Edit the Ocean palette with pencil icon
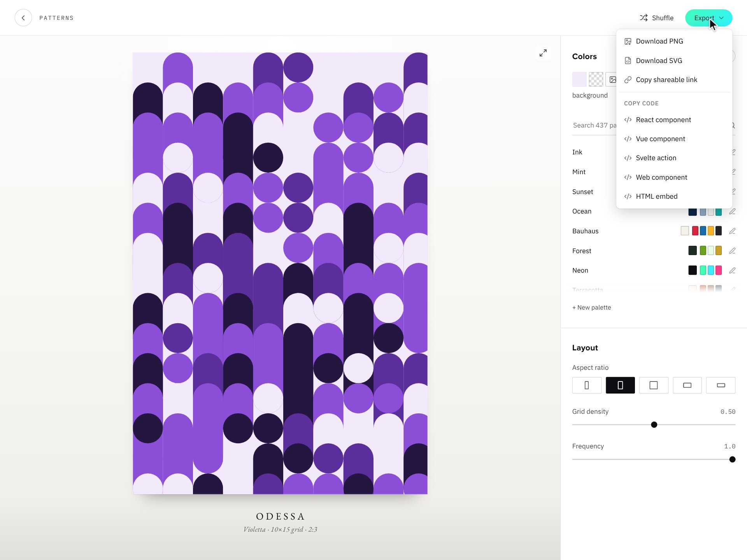Viewport: 747px width, 560px height. click(732, 211)
